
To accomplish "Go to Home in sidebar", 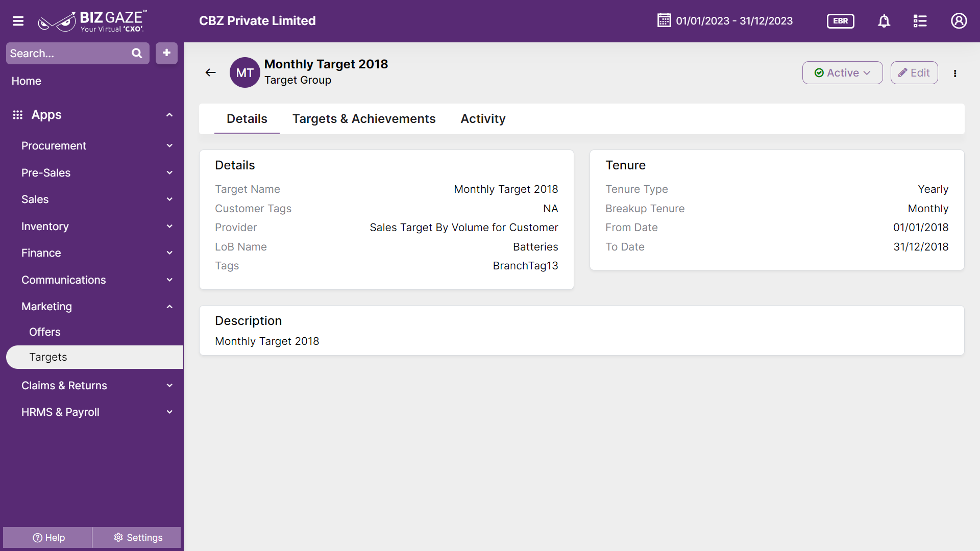I will tap(27, 81).
